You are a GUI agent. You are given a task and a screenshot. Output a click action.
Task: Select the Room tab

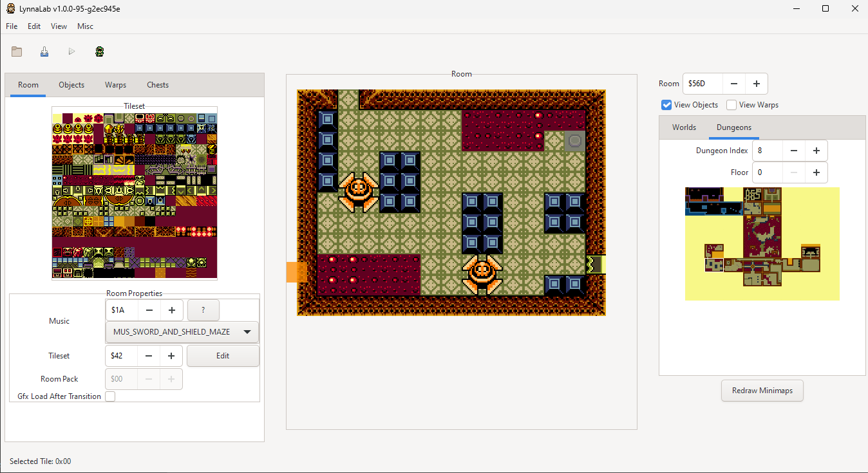click(x=28, y=85)
